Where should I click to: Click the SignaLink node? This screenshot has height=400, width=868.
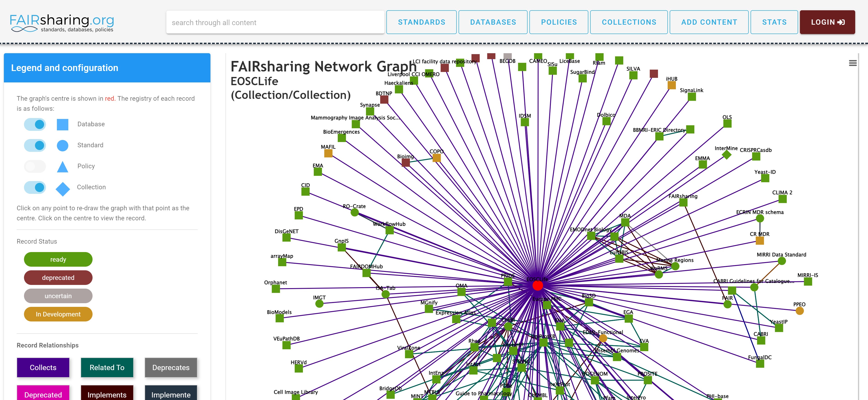point(692,97)
